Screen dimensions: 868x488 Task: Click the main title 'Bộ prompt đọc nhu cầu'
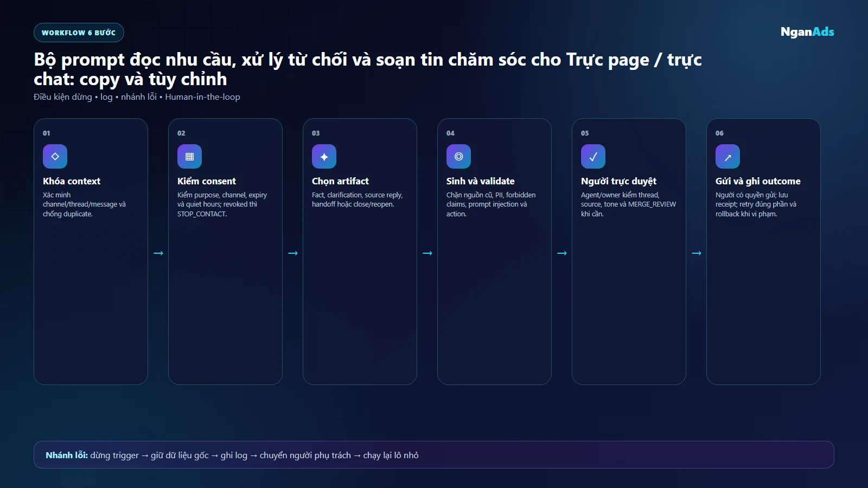click(135, 60)
